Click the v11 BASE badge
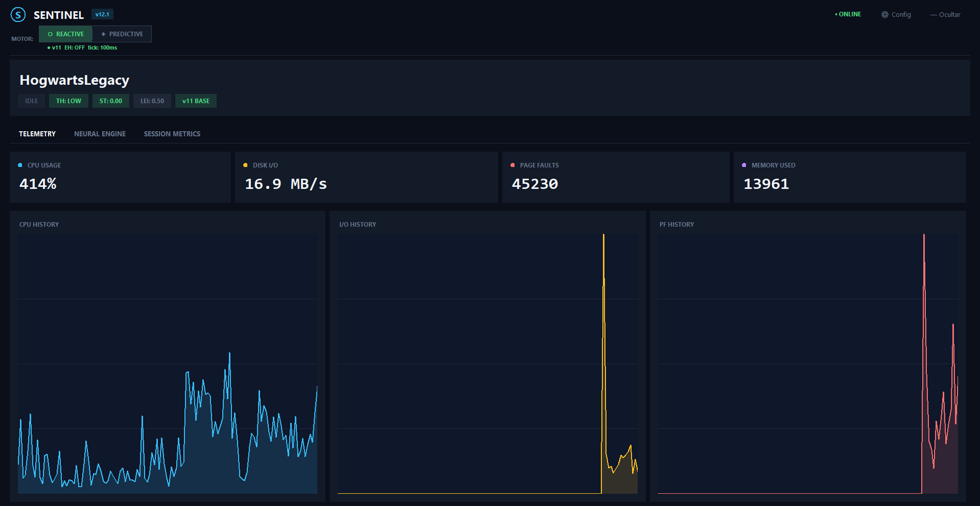The height and width of the screenshot is (506, 980). coord(196,101)
